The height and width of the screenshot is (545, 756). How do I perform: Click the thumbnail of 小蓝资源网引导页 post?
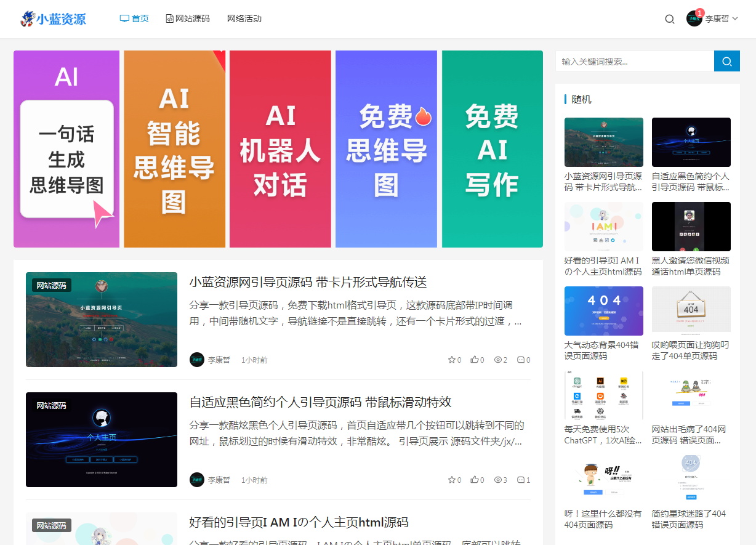102,320
